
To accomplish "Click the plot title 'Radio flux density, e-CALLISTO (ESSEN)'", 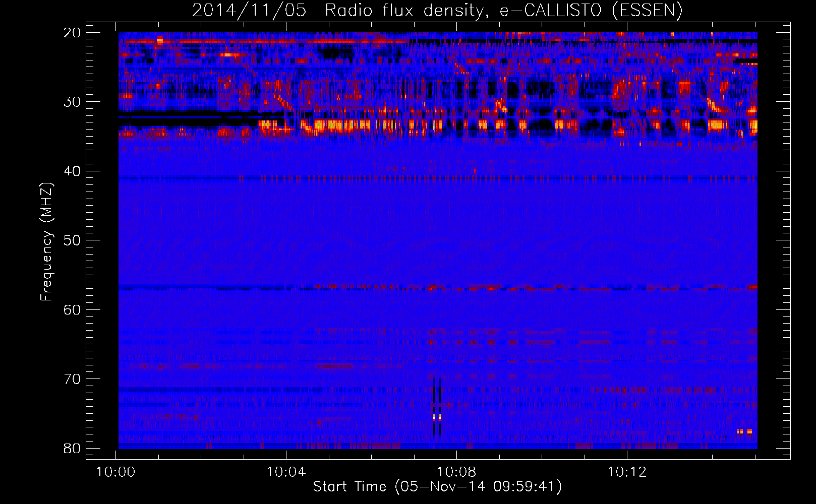I will (503, 11).
